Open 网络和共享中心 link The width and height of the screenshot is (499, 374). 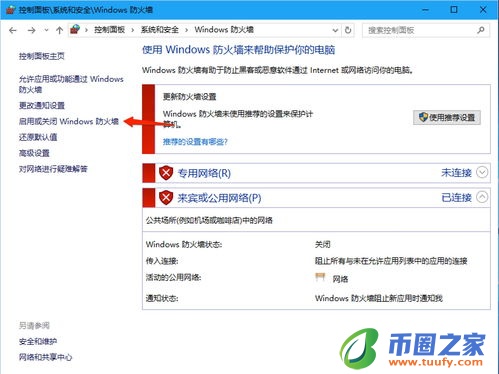click(x=45, y=357)
